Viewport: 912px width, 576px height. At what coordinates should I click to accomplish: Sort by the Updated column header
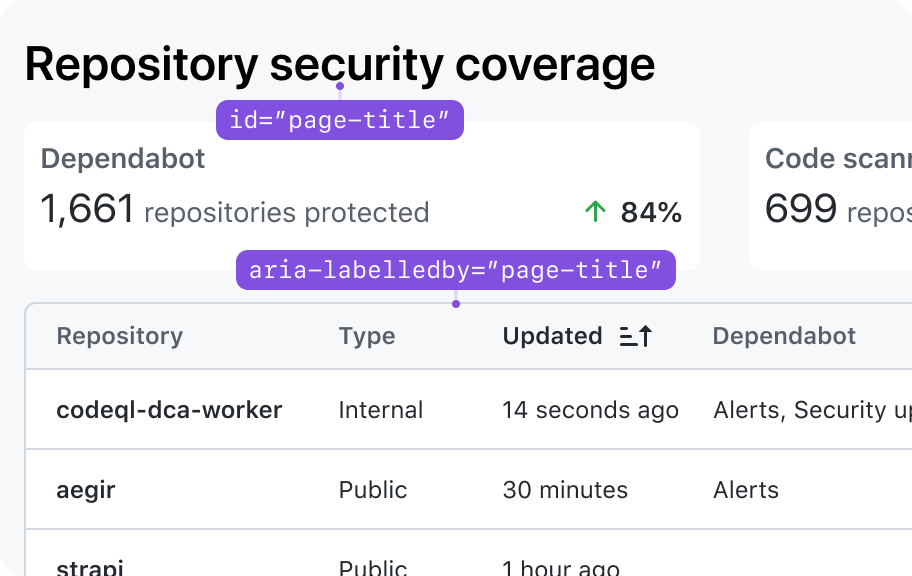tap(552, 336)
